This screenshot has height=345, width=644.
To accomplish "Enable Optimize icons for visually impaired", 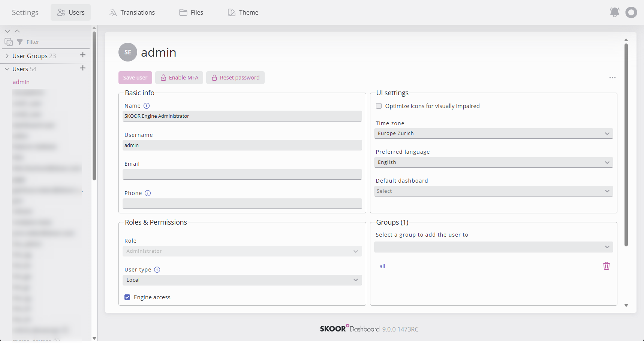I will click(x=379, y=106).
